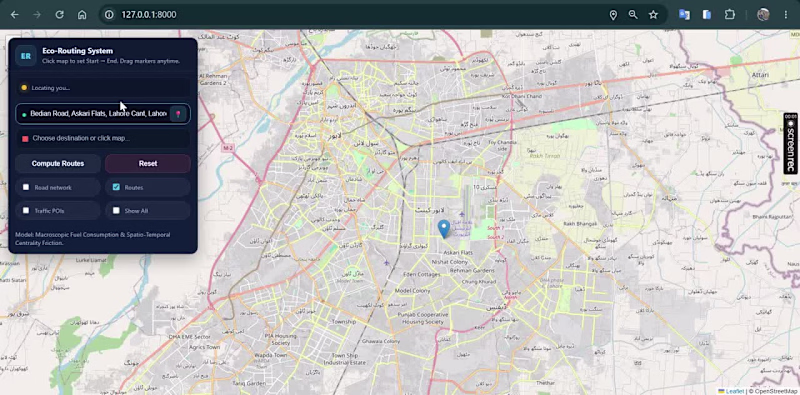This screenshot has height=395, width=800.
Task: Open the blue extension icon beside Translate
Action: click(x=707, y=15)
